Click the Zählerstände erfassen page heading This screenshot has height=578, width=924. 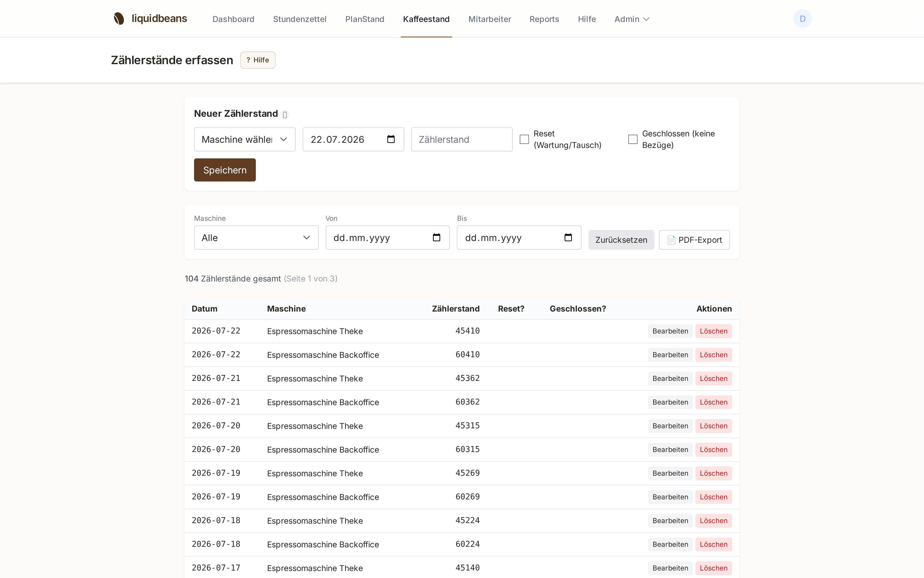(x=172, y=60)
